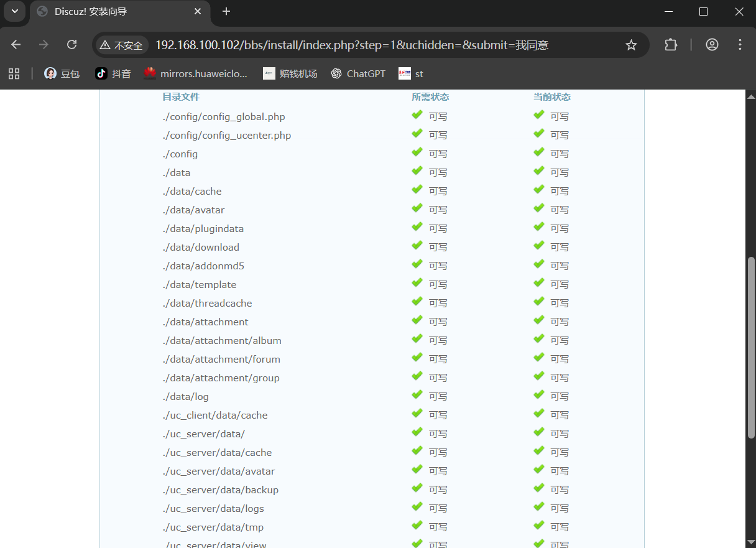Click the page's vertical scrollbar thumb

point(751,347)
